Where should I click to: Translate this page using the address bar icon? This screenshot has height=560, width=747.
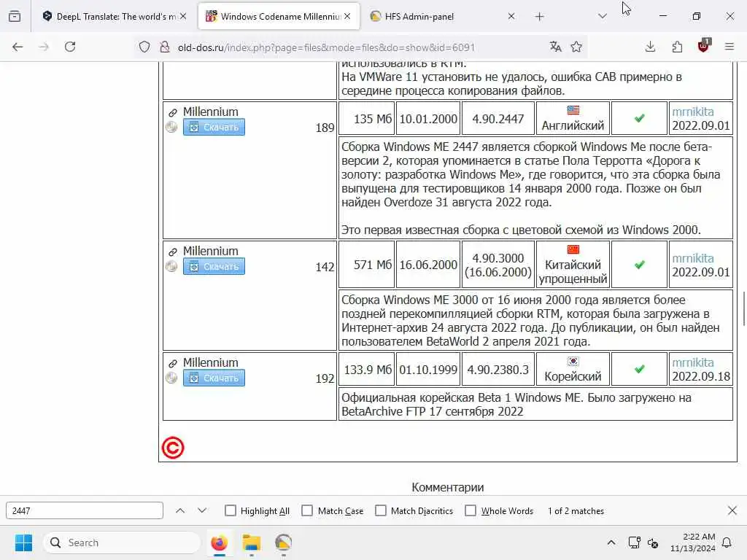click(x=555, y=47)
